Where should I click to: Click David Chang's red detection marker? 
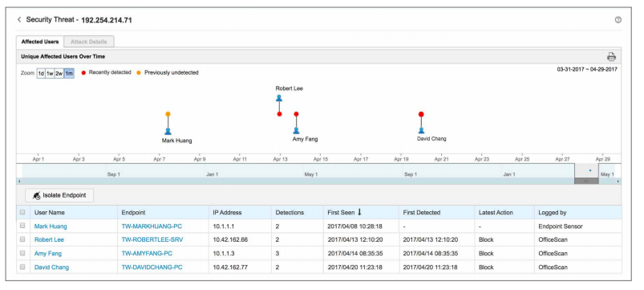click(x=421, y=114)
